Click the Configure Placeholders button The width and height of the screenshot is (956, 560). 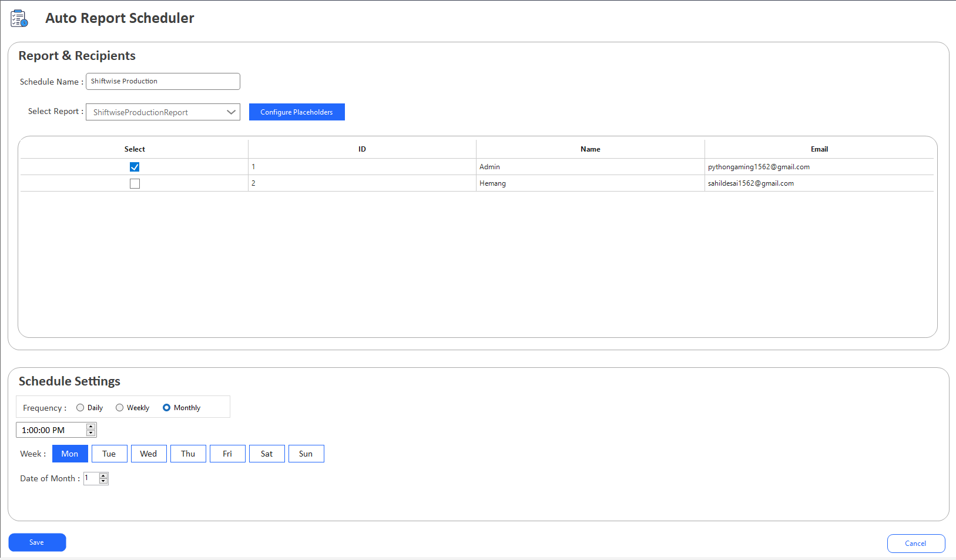click(x=297, y=112)
